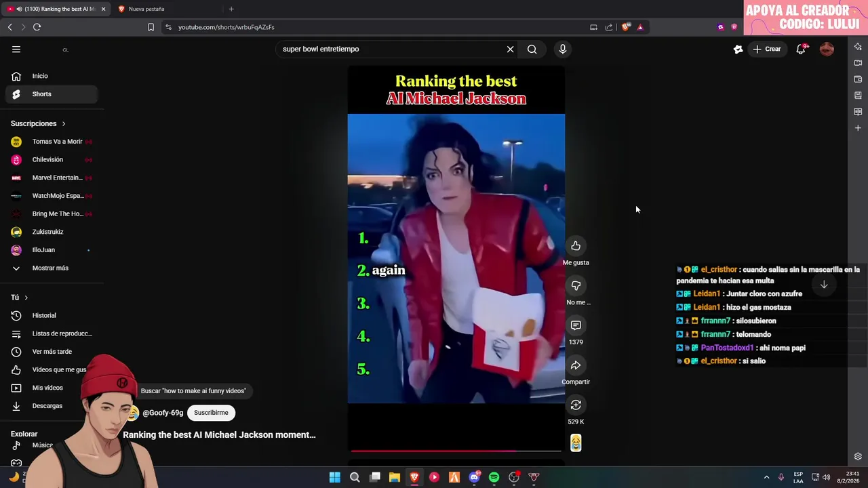Image resolution: width=868 pixels, height=488 pixels.
Task: Like the Short with Me gusta thumb
Action: 576,246
